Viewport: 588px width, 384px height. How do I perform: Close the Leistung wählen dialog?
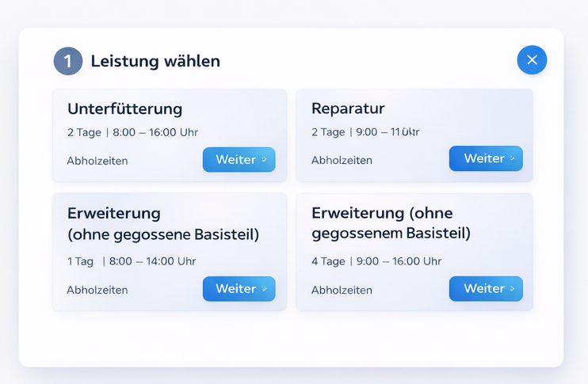tap(532, 60)
